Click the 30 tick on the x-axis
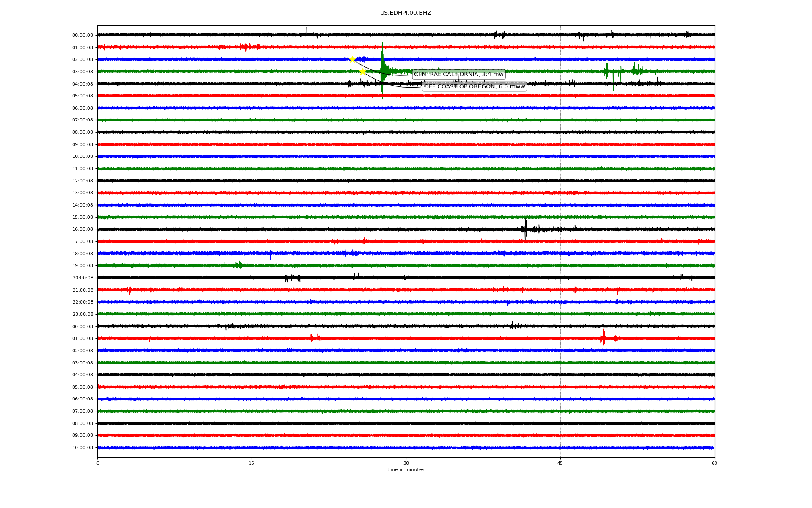Viewport: 812px width, 508px height. [406, 463]
